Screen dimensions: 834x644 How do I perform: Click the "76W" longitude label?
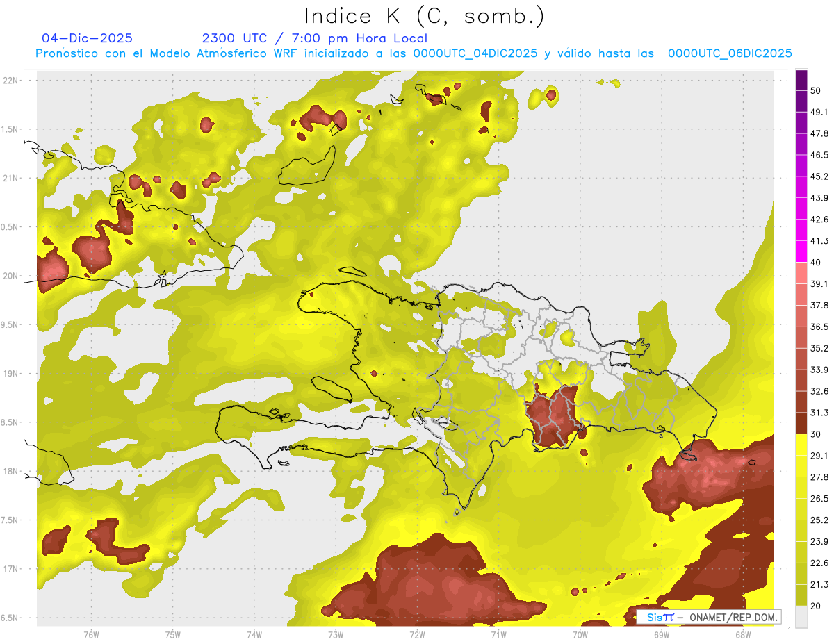tap(91, 634)
